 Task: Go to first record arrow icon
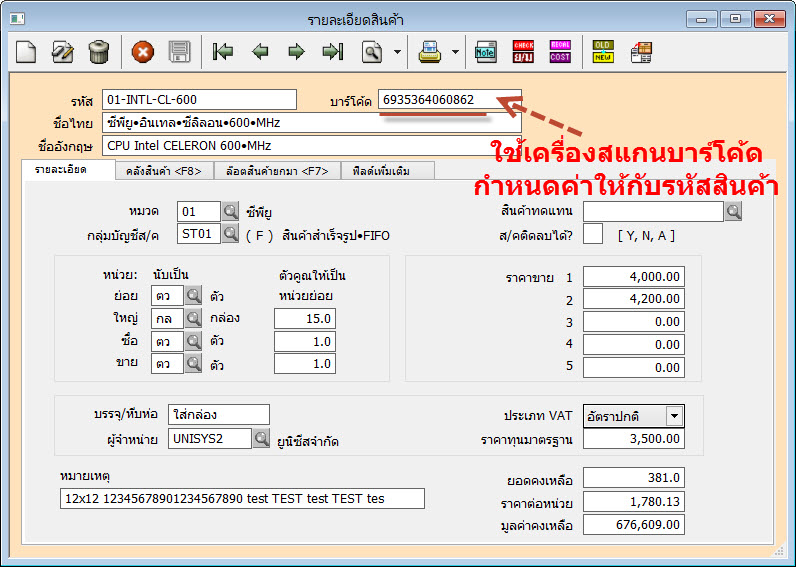coord(223,52)
